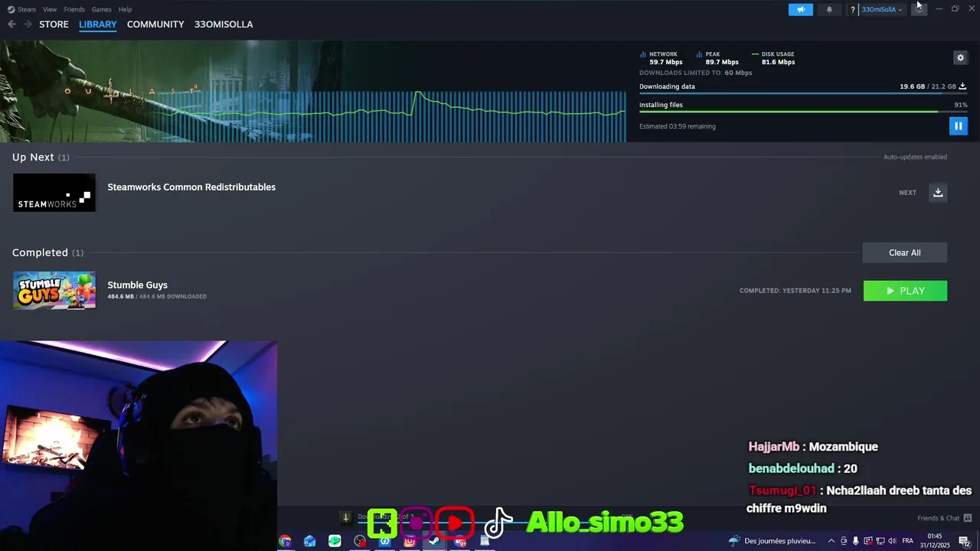
Task: Click the bars icon beside PEAK
Action: [699, 55]
